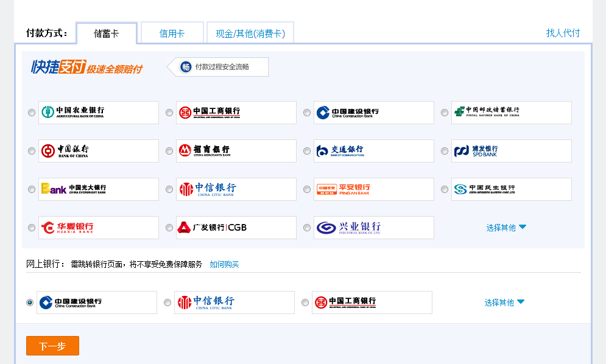Viewport: 606px width, 364px height.
Task: Switch to the 信用卡 tab
Action: (172, 33)
